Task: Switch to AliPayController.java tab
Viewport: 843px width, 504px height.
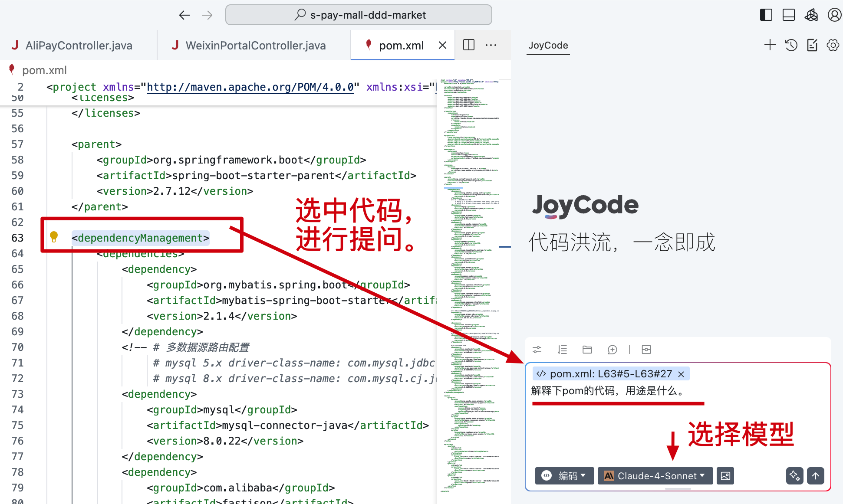Action: click(78, 46)
